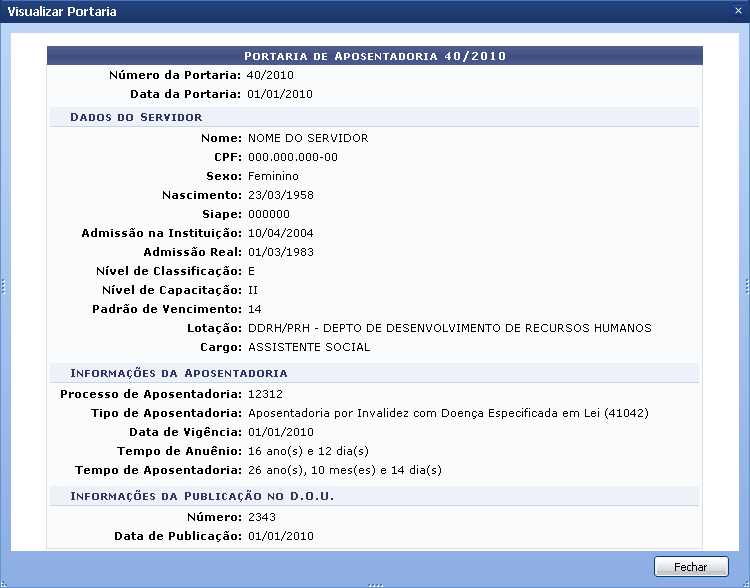Click the publication Número value 2343
This screenshot has width=750, height=588.
261,517
